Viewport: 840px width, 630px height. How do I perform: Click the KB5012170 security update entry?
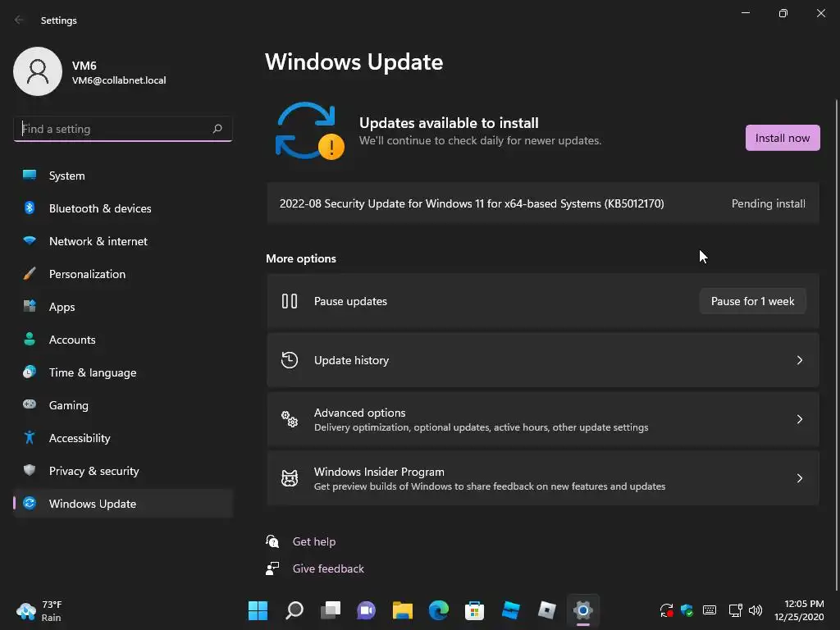tap(543, 203)
